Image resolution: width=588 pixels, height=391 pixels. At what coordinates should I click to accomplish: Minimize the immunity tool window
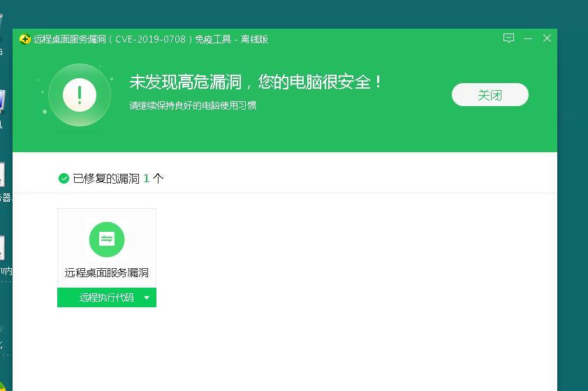pos(528,38)
